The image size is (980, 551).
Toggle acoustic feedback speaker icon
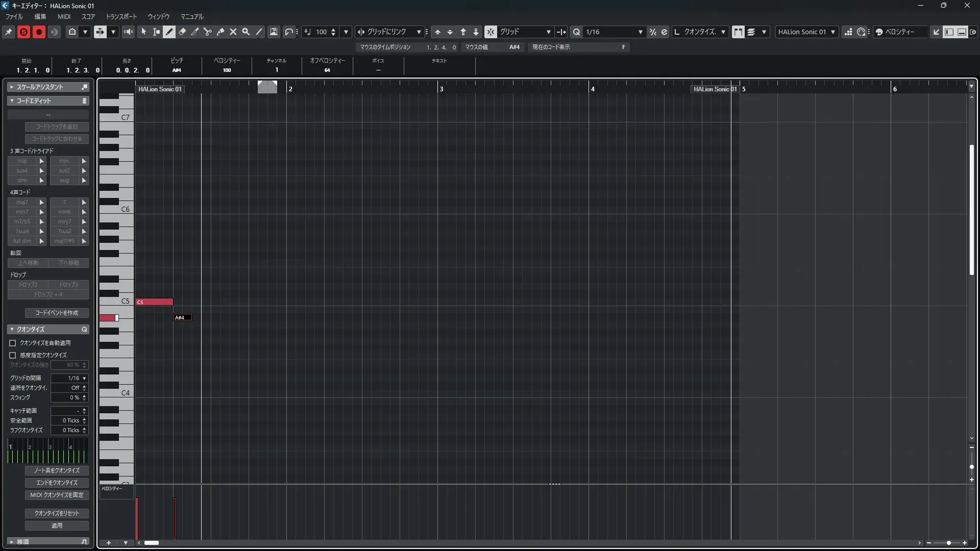point(129,32)
